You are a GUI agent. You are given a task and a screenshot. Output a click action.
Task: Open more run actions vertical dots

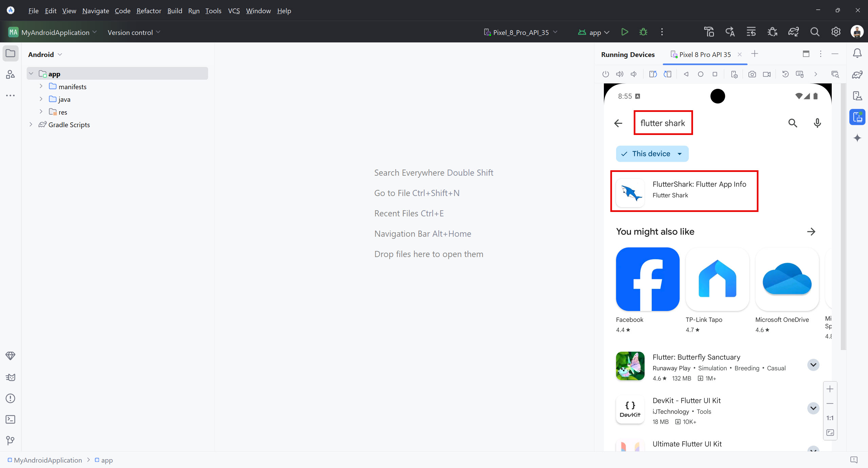coord(662,32)
